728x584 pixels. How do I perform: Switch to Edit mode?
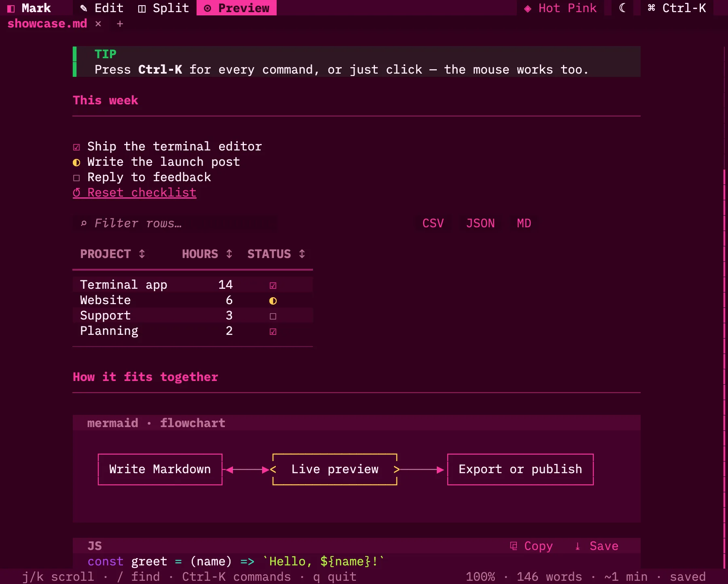[x=102, y=8]
